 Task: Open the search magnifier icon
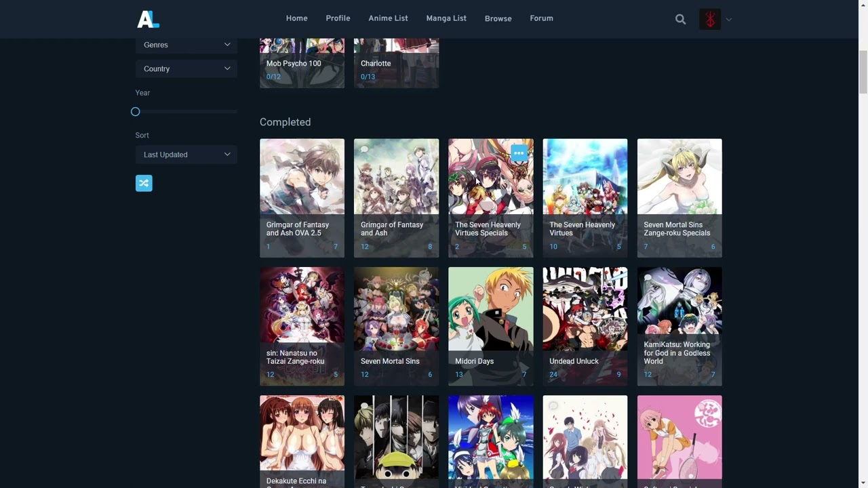click(680, 19)
